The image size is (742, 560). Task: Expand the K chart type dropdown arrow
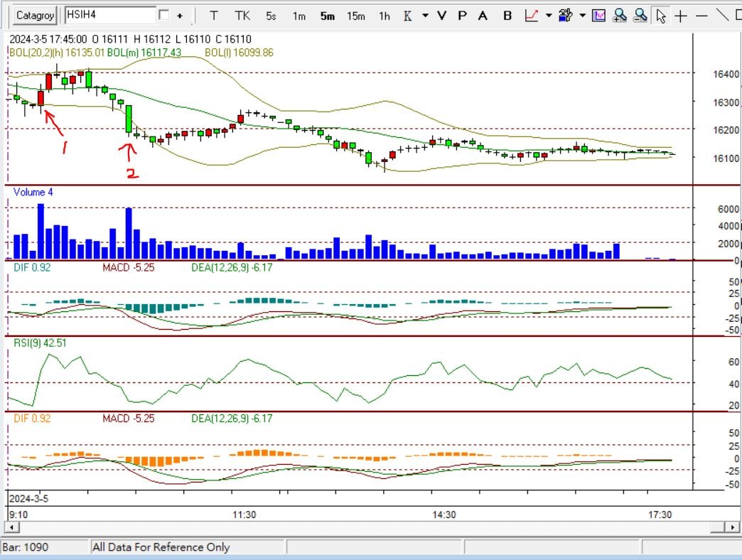[425, 16]
